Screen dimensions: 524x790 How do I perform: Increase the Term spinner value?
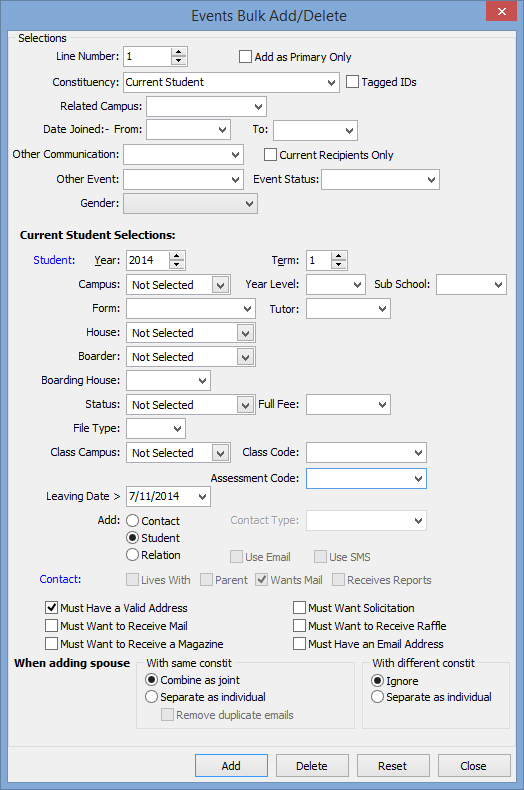click(x=339, y=256)
